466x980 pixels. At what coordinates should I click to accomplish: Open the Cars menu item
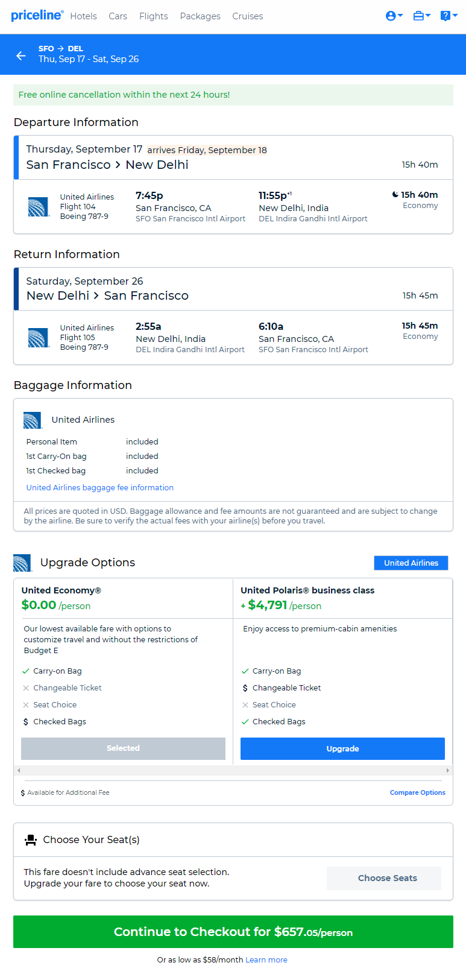pyautogui.click(x=118, y=16)
